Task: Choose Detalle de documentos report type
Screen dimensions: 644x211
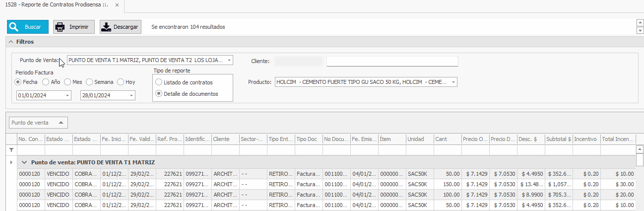Action: 159,93
